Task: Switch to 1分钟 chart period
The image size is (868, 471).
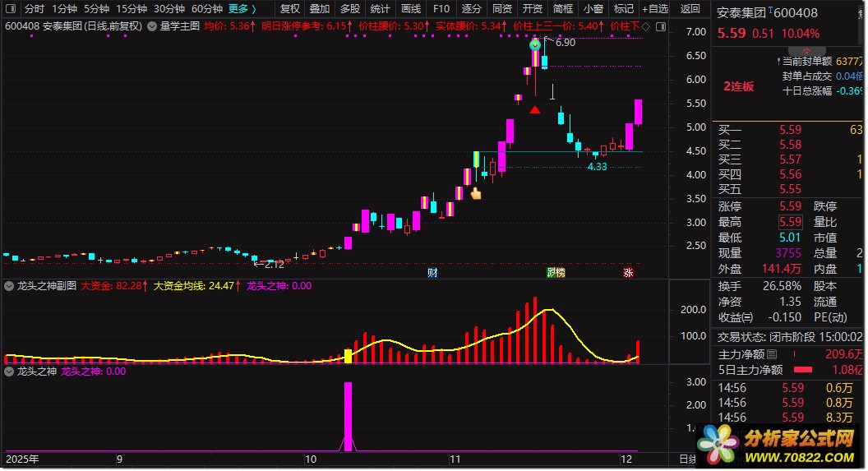Action: (64, 9)
